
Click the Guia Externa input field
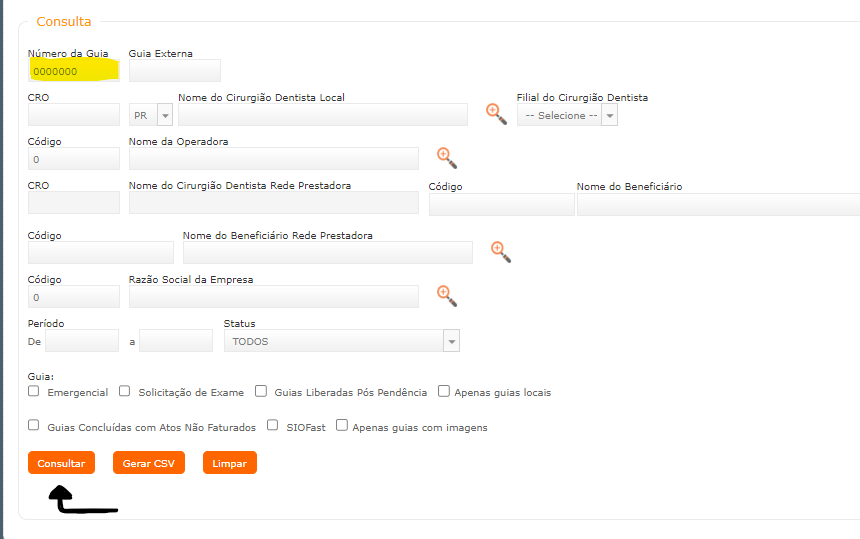(x=175, y=71)
